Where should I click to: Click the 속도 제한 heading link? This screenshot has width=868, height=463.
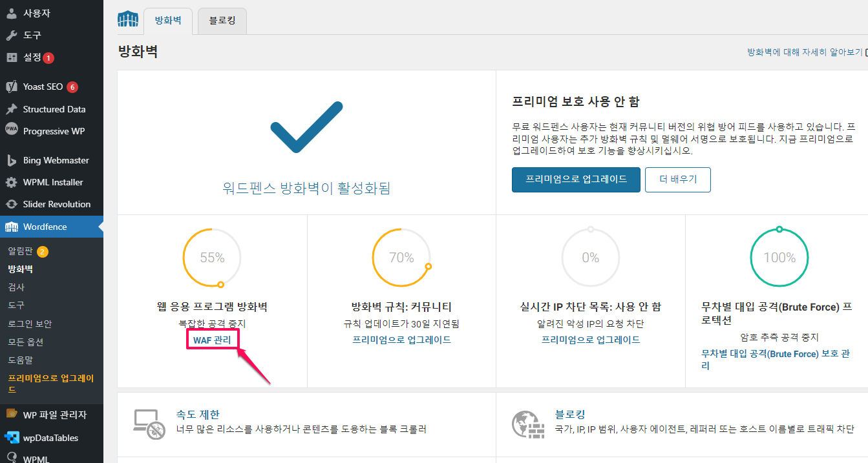[x=198, y=415]
